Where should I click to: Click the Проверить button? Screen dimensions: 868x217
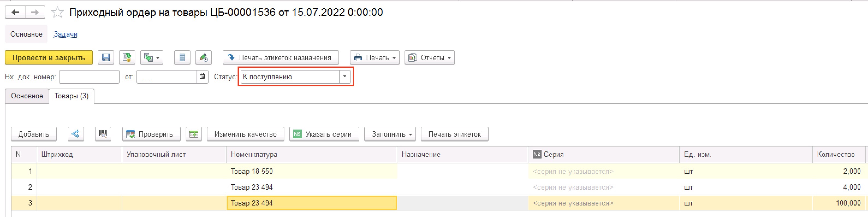(x=151, y=134)
